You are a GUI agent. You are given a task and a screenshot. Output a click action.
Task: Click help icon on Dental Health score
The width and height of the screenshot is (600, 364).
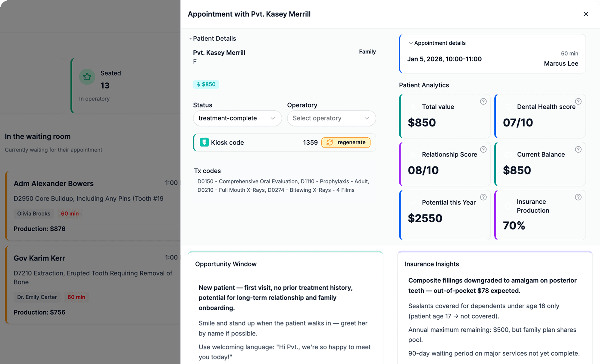click(x=578, y=101)
